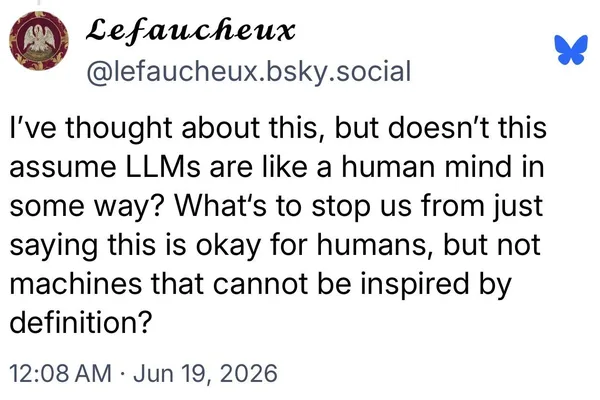Image resolution: width=600 pixels, height=400 pixels.
Task: Click the pelican emblem inside the avatar
Action: pyautogui.click(x=39, y=39)
